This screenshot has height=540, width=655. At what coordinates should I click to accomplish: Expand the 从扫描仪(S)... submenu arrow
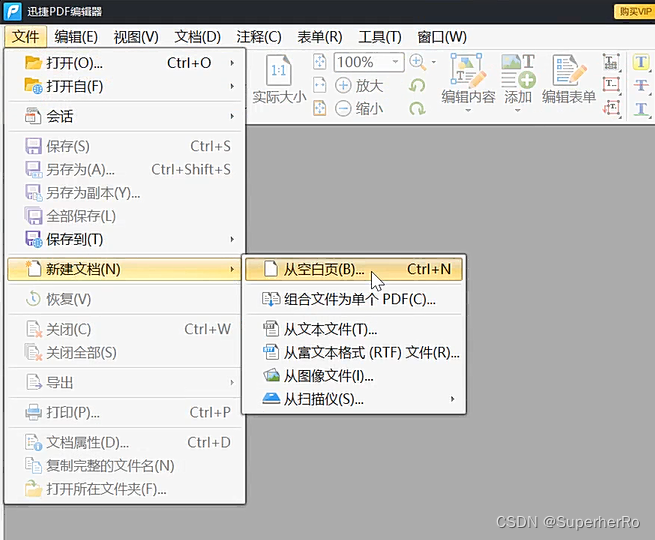[x=452, y=399]
